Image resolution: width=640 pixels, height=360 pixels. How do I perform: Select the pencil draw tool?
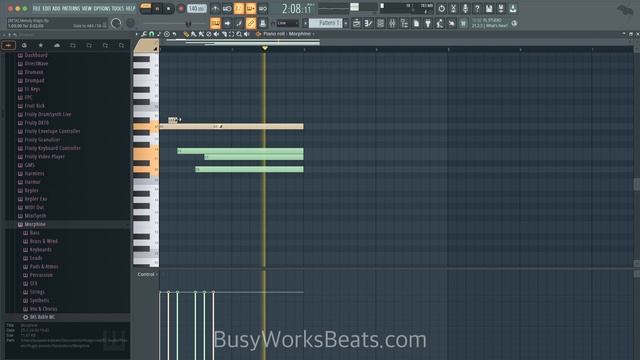pos(186,34)
